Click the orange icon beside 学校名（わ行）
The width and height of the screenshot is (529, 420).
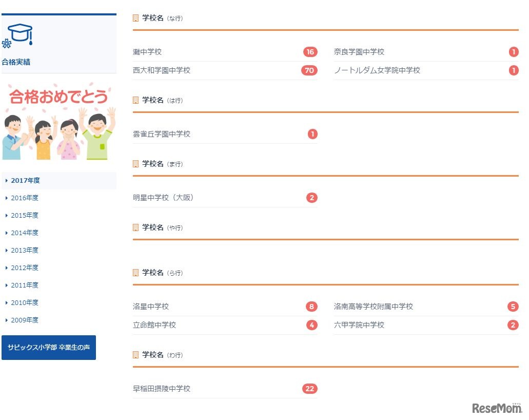(135, 354)
